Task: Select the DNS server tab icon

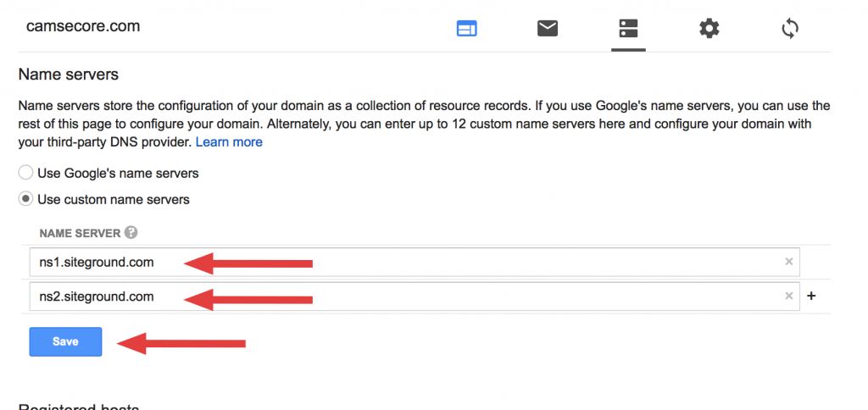Action: (628, 28)
